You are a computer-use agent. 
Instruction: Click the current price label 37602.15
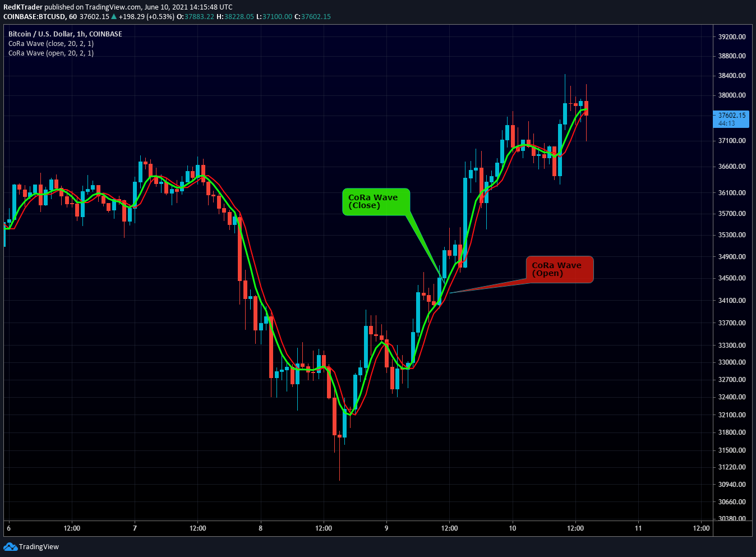[731, 119]
